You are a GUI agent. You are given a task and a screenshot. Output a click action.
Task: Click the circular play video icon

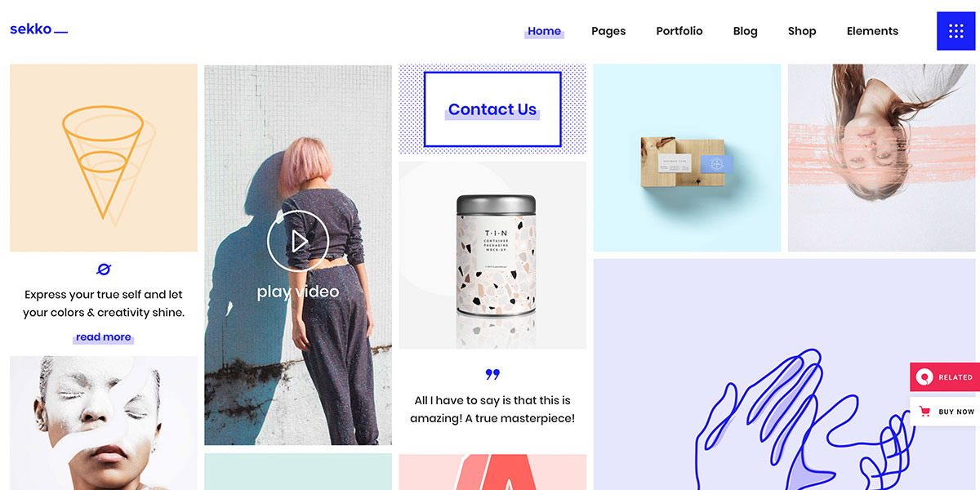pyautogui.click(x=298, y=241)
